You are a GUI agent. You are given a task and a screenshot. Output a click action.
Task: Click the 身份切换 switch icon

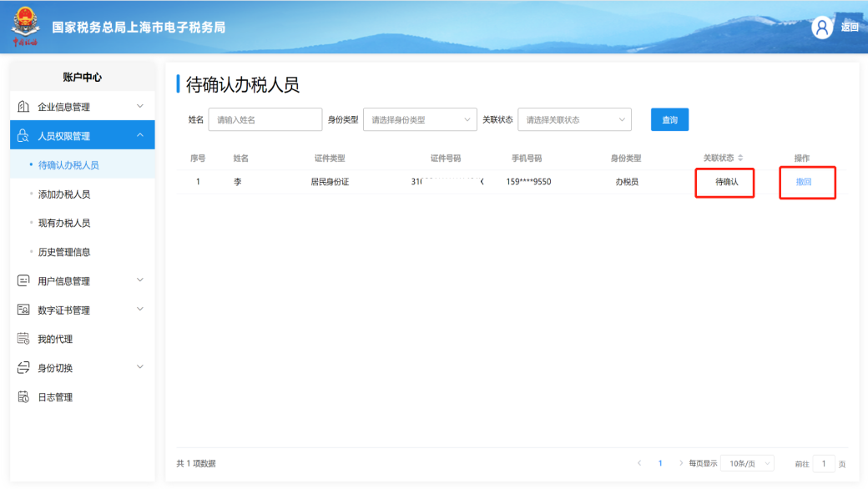[x=23, y=367]
